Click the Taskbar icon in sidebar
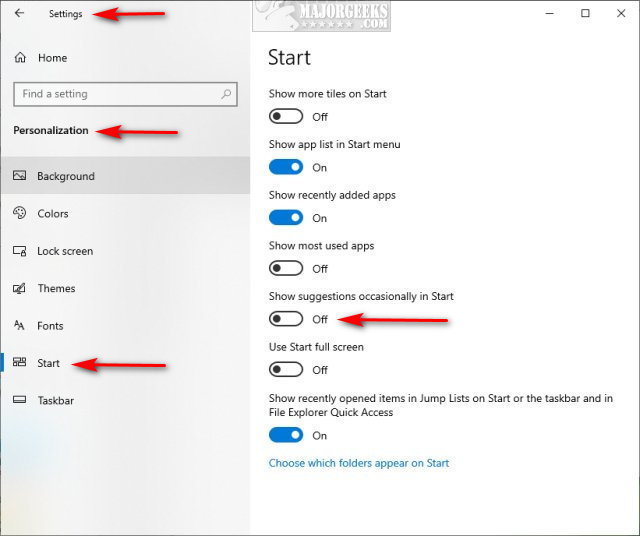The width and height of the screenshot is (640, 536). coord(19,400)
